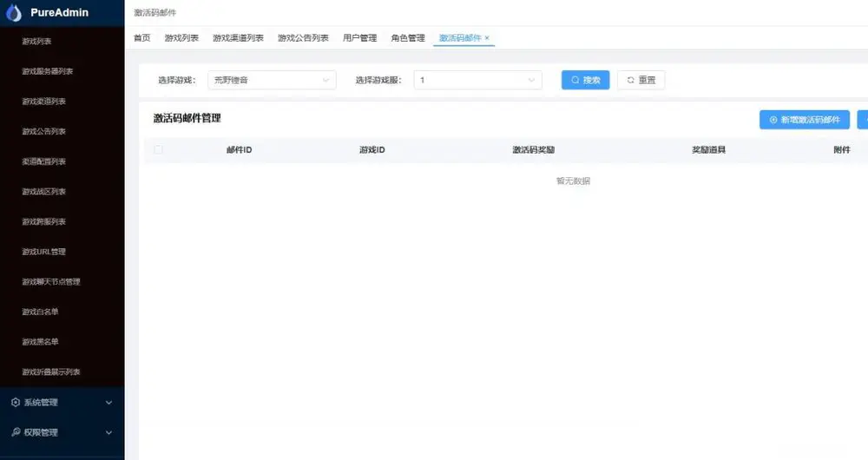This screenshot has width=868, height=460.
Task: Switch to the 角色管理 tab
Action: pos(408,37)
